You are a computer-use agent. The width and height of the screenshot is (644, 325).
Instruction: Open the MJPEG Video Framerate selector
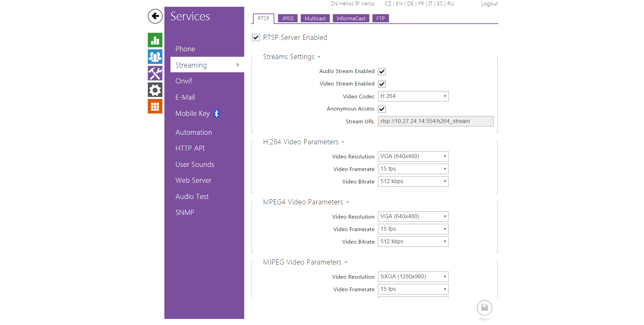tap(413, 289)
